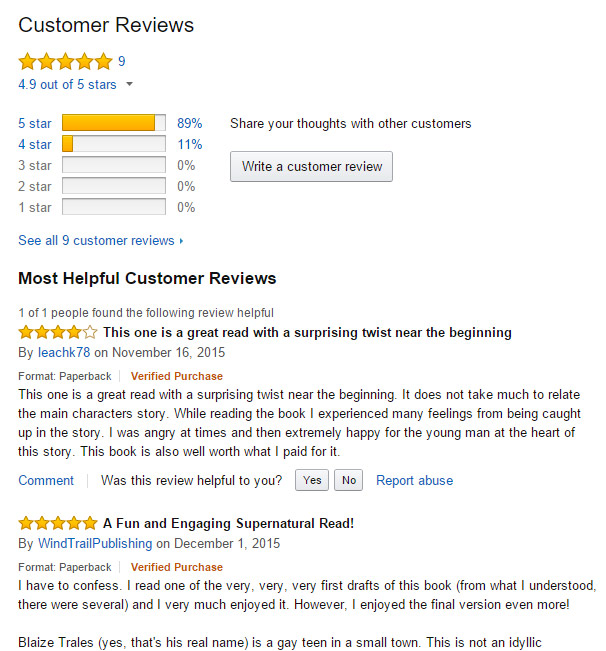Mark the review helpful with Yes
The image size is (606, 651).
(312, 481)
